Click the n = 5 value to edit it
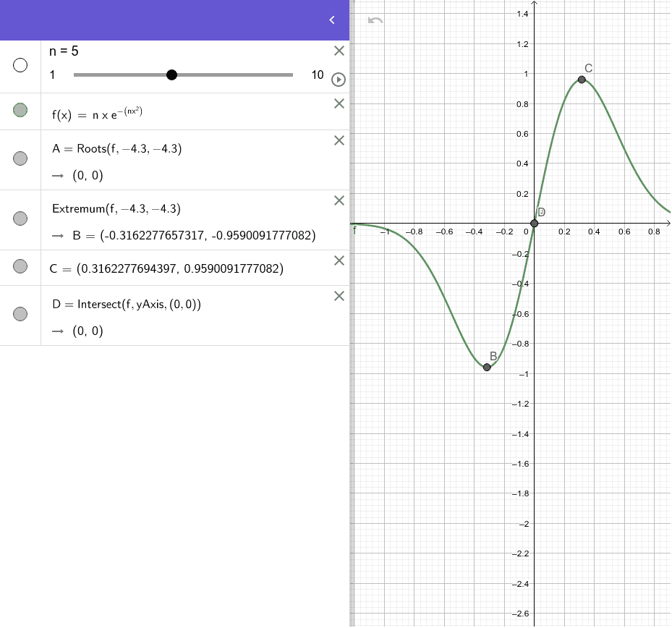672x628 pixels. [65, 51]
